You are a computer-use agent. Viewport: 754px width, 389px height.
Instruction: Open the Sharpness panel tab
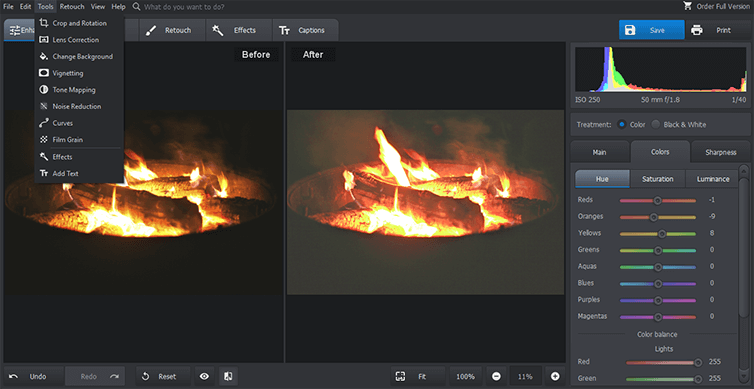point(721,152)
